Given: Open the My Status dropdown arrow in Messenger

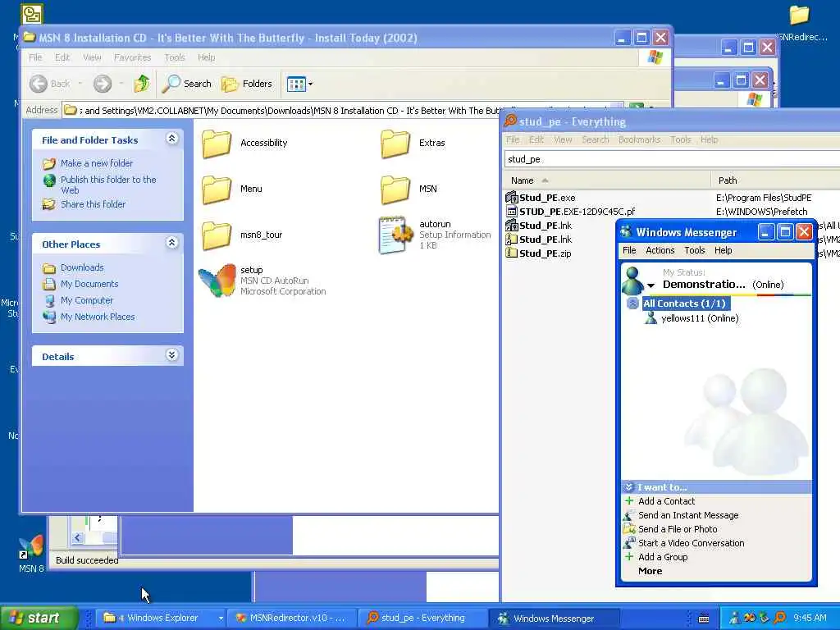Looking at the screenshot, I should click(651, 285).
